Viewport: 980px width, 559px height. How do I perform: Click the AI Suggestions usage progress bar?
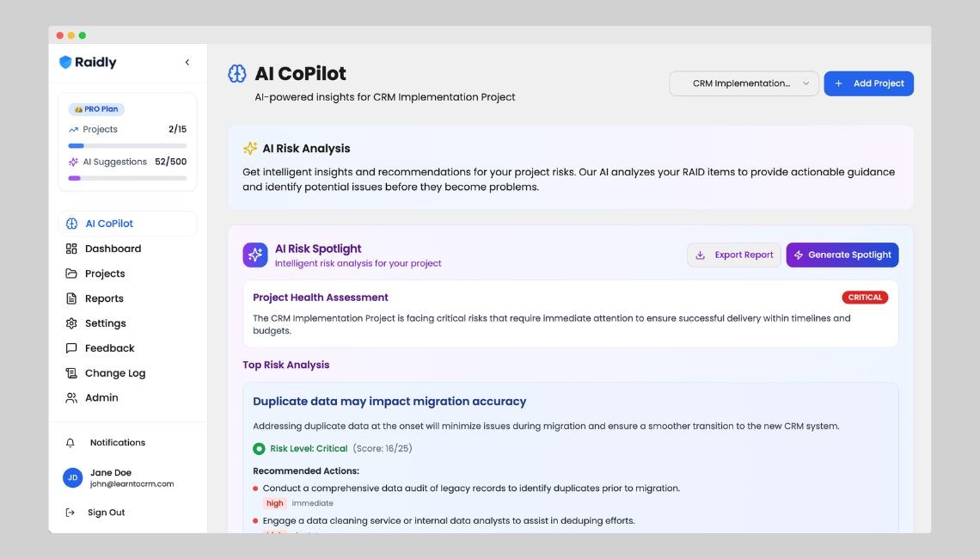click(x=127, y=178)
